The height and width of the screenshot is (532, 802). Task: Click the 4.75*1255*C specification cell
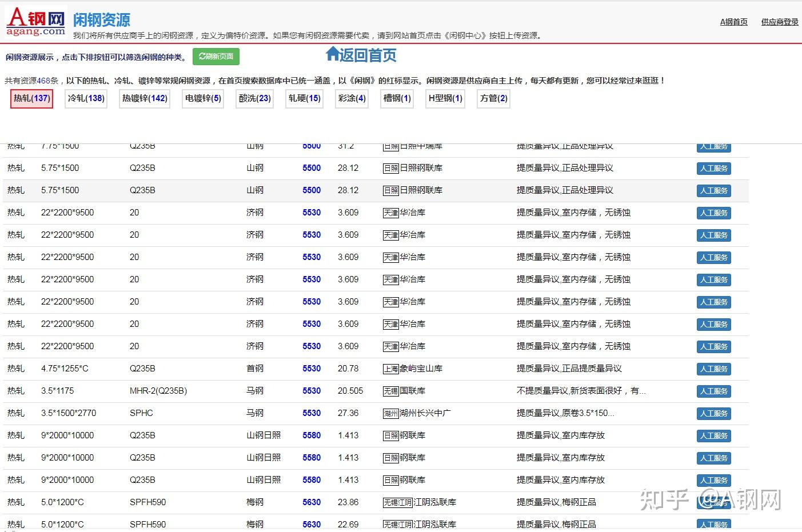click(x=65, y=369)
